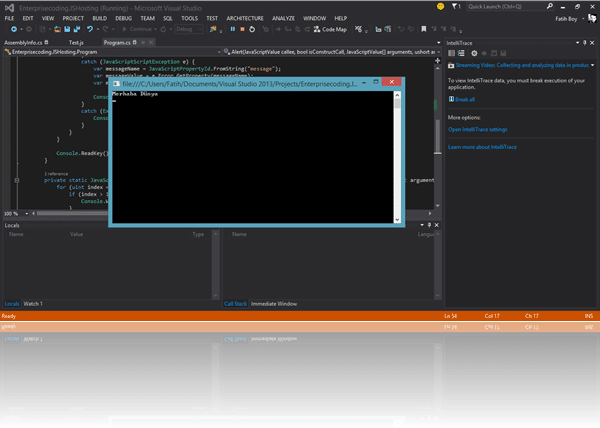Image resolution: width=600 pixels, height=428 pixels.
Task: Restart the debug session
Action: (x=252, y=29)
